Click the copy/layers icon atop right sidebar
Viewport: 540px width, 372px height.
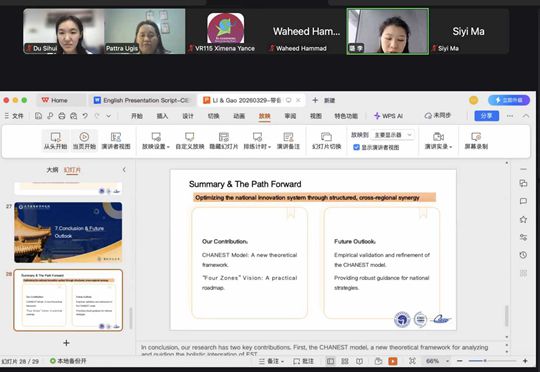coord(523,183)
